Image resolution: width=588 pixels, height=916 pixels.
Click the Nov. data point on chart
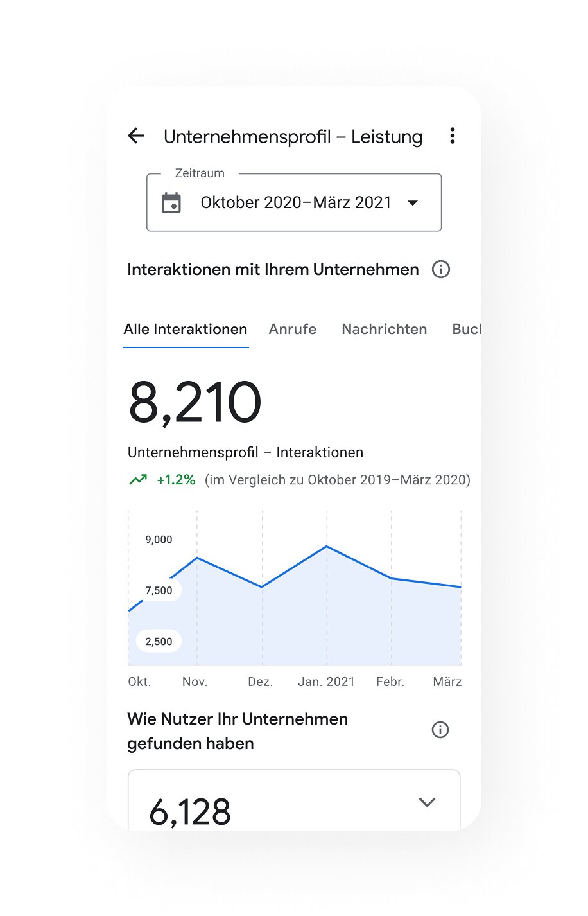tap(197, 558)
